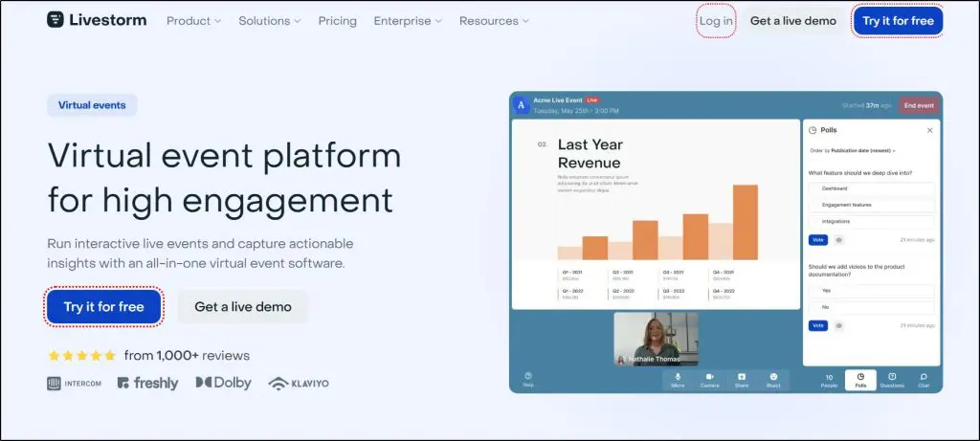This screenshot has height=441, width=980.
Task: Click the Log in link
Action: [x=716, y=21]
